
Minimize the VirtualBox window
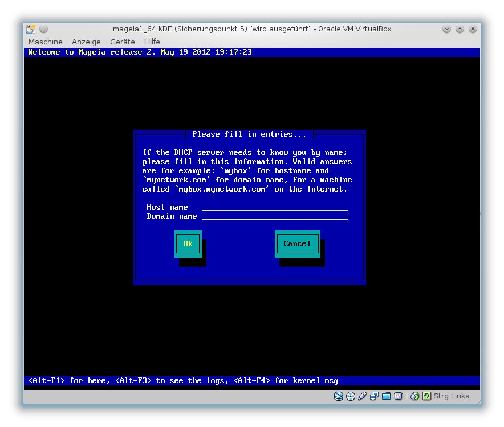coord(447,29)
